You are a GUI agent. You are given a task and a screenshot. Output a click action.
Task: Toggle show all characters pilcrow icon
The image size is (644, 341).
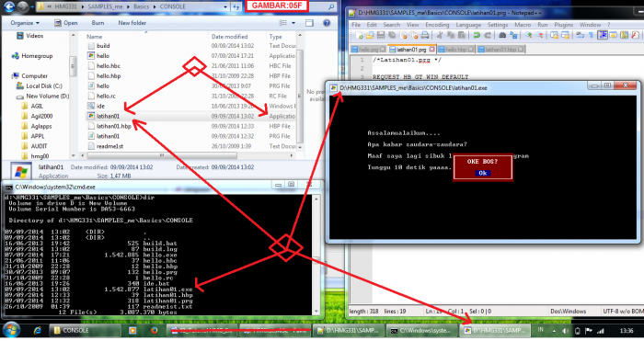point(592,35)
